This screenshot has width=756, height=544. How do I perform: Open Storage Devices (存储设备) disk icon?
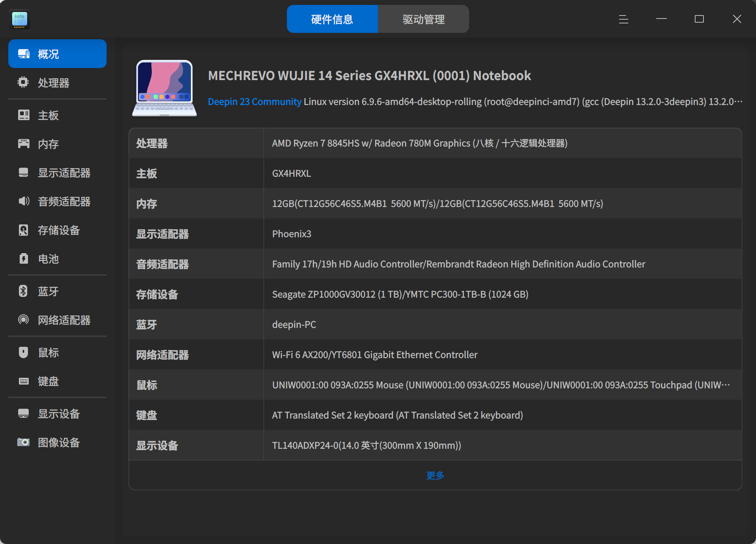click(23, 230)
